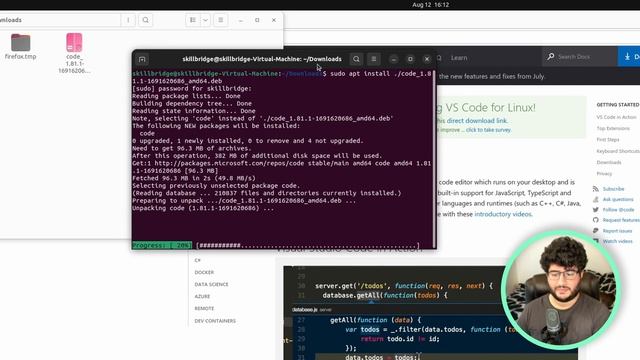Image resolution: width=640 pixels, height=360 pixels.
Task: Click the search magnifier icon beside Learn
Action: tap(439, 58)
